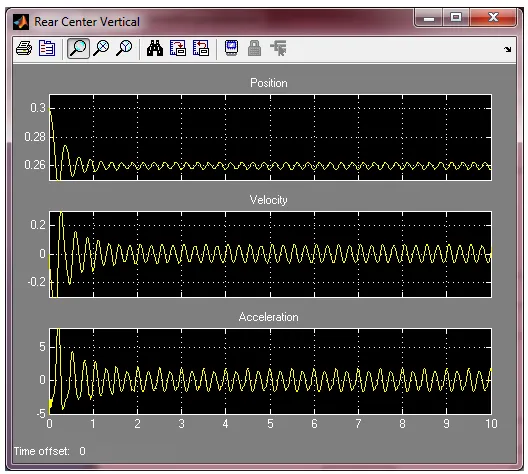Click the x-axis tick label 5
This screenshot has width=528, height=474.
point(270,424)
